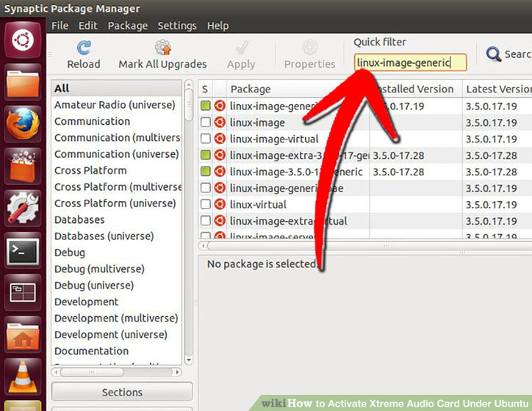Select linux-image-virtual package name
This screenshot has width=532, height=411.
pyautogui.click(x=274, y=139)
